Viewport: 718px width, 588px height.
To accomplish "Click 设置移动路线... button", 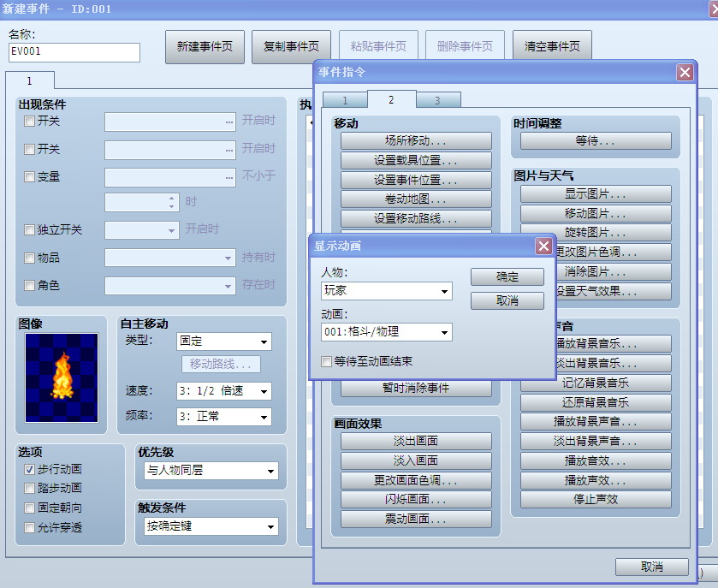I will point(416,218).
